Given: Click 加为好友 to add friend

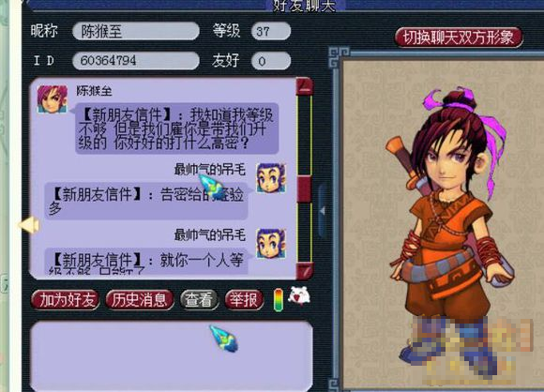Looking at the screenshot, I should pyautogui.click(x=66, y=300).
